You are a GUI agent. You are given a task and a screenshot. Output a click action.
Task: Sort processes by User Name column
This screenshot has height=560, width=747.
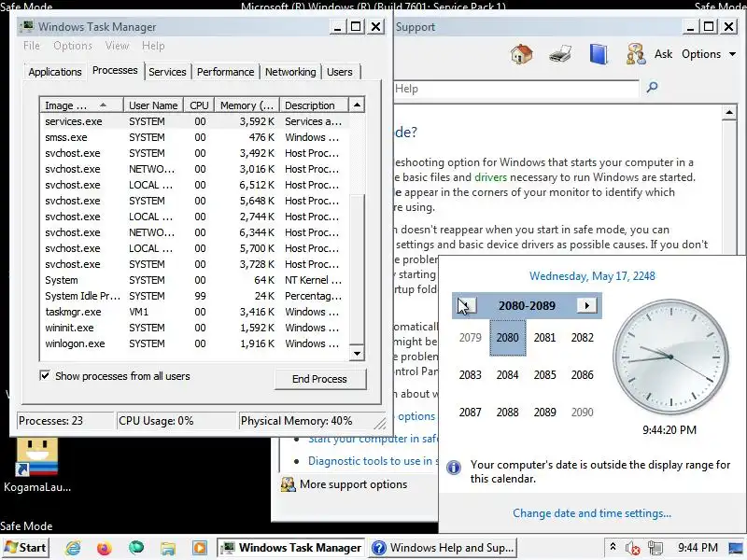[x=153, y=105]
